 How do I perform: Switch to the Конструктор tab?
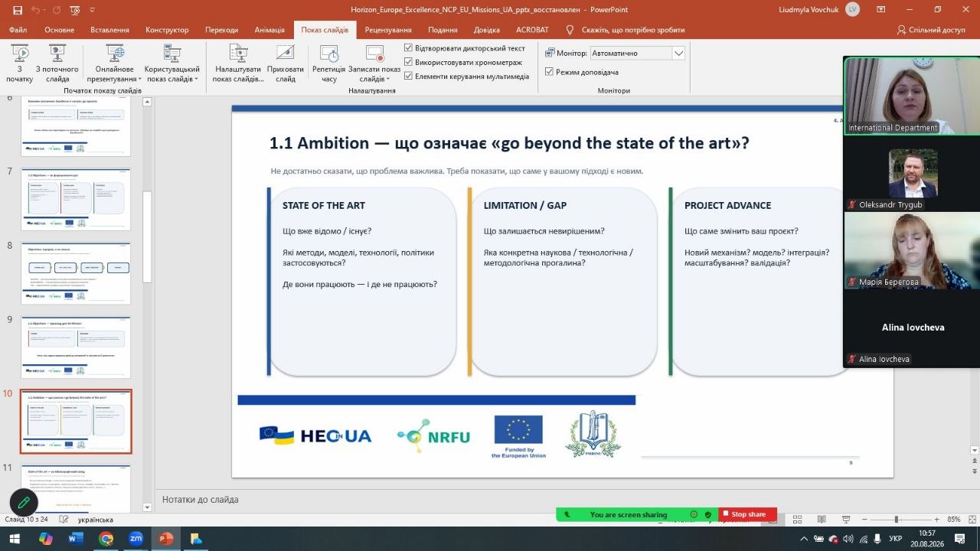(167, 30)
